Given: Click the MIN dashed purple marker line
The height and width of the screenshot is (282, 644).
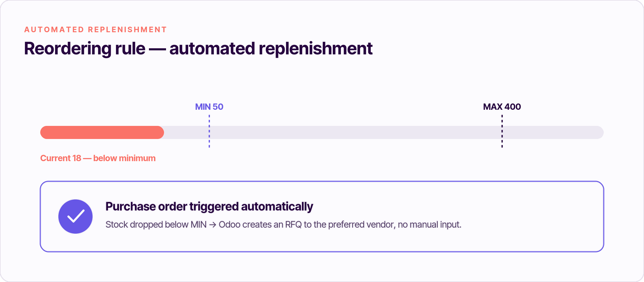Looking at the screenshot, I should pyautogui.click(x=209, y=131).
